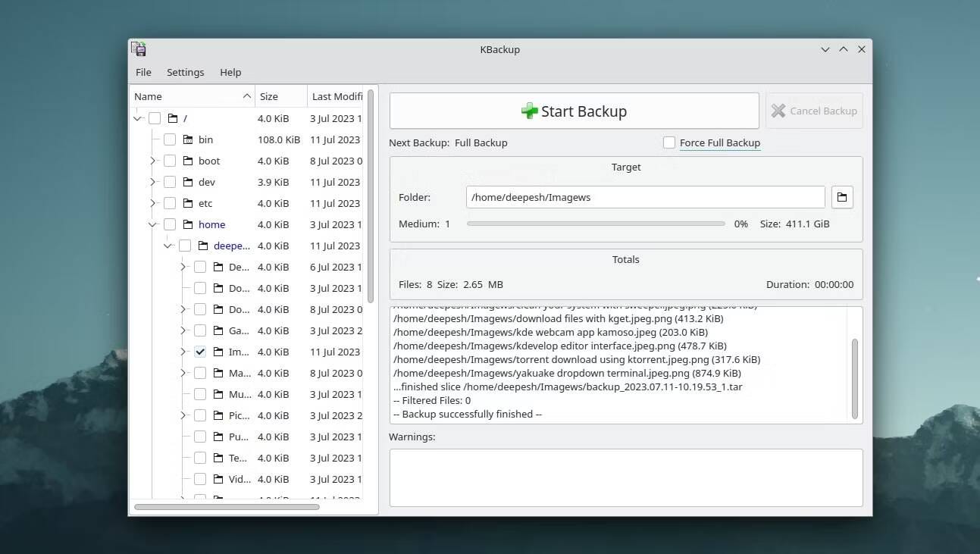Select the Folder path input field
The width and height of the screenshot is (980, 554).
click(644, 197)
